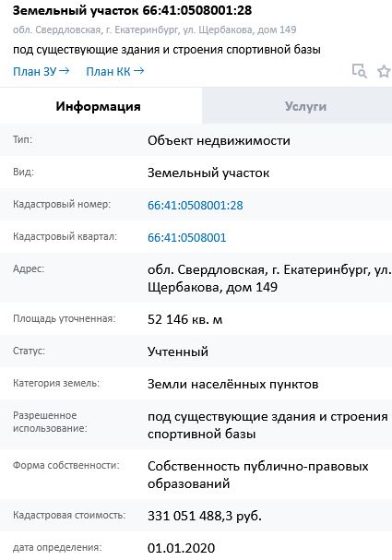Click the Учтенный status value
392x560 pixels.
click(x=178, y=351)
